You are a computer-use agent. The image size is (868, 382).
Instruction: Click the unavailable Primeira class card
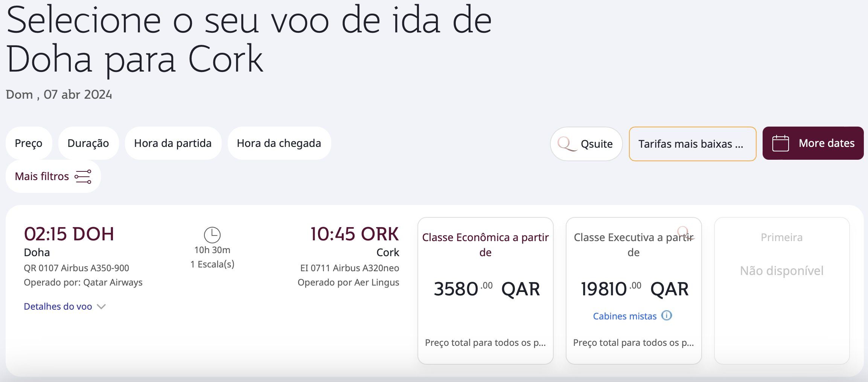[782, 291]
